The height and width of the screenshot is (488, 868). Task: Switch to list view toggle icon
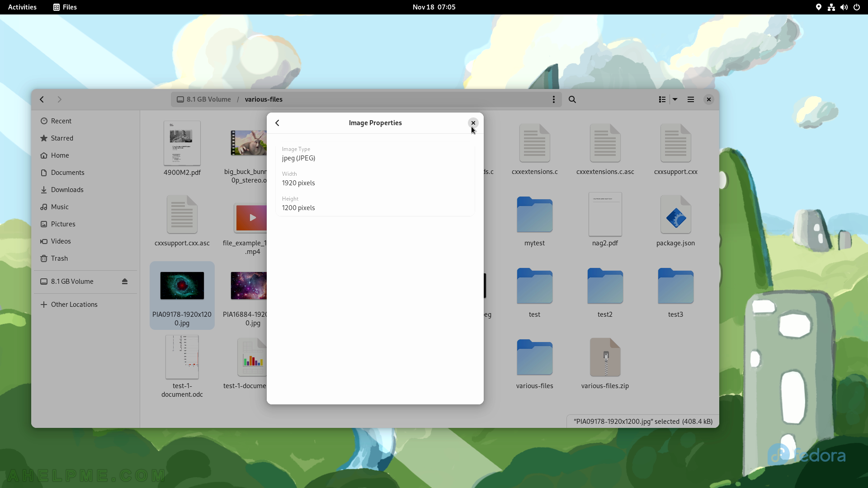tap(662, 99)
